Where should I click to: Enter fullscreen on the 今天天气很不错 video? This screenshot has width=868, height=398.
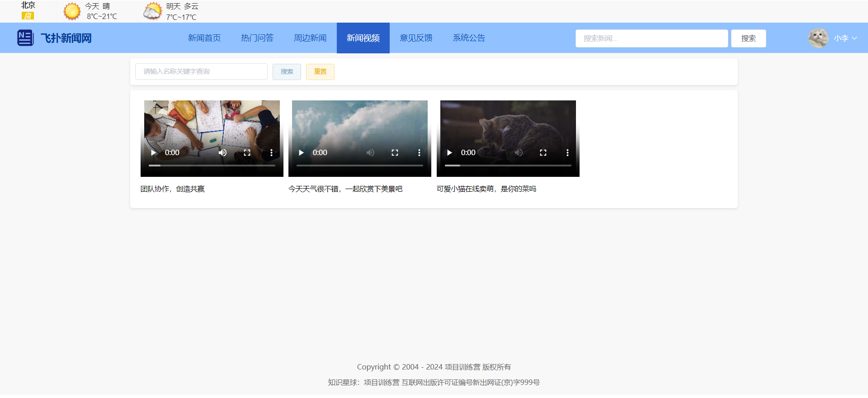point(395,153)
